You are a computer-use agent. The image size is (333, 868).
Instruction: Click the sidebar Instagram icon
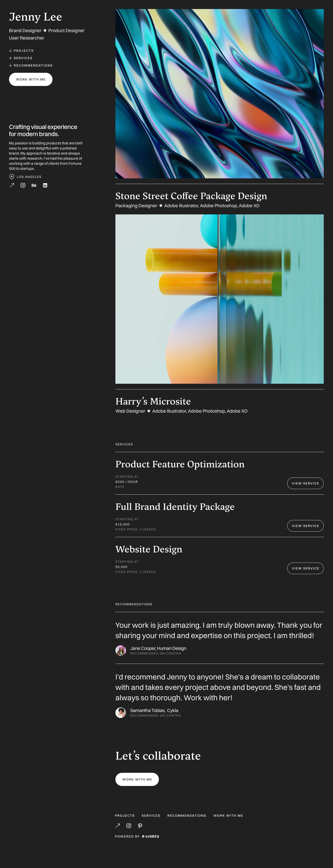coord(23,185)
